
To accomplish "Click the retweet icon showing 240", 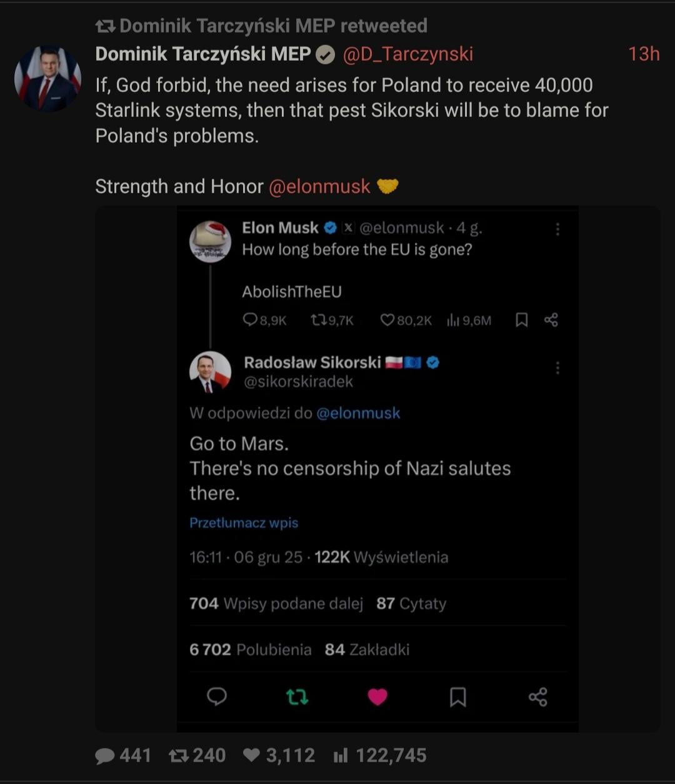I will (179, 756).
